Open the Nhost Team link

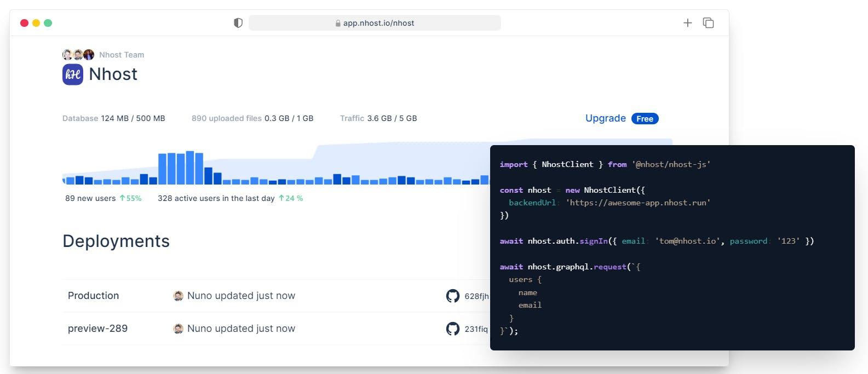(122, 55)
